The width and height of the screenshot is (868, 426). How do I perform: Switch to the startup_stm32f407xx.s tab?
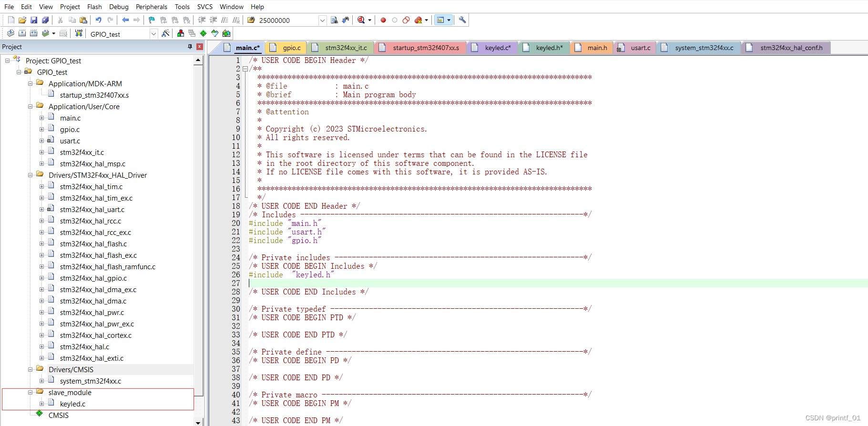pyautogui.click(x=420, y=48)
